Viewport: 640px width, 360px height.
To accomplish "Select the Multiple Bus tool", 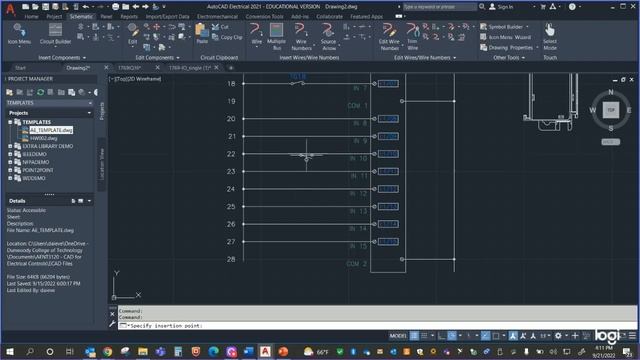I will point(276,37).
